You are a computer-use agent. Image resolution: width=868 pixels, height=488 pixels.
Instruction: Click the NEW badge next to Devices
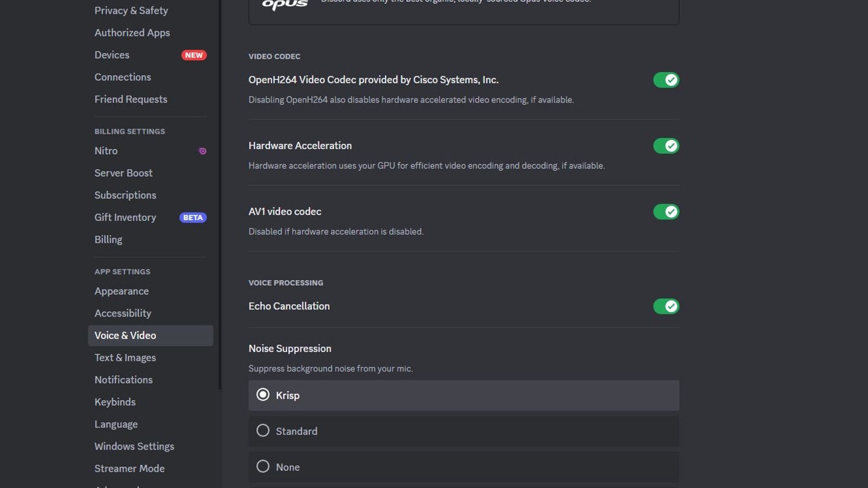point(194,55)
